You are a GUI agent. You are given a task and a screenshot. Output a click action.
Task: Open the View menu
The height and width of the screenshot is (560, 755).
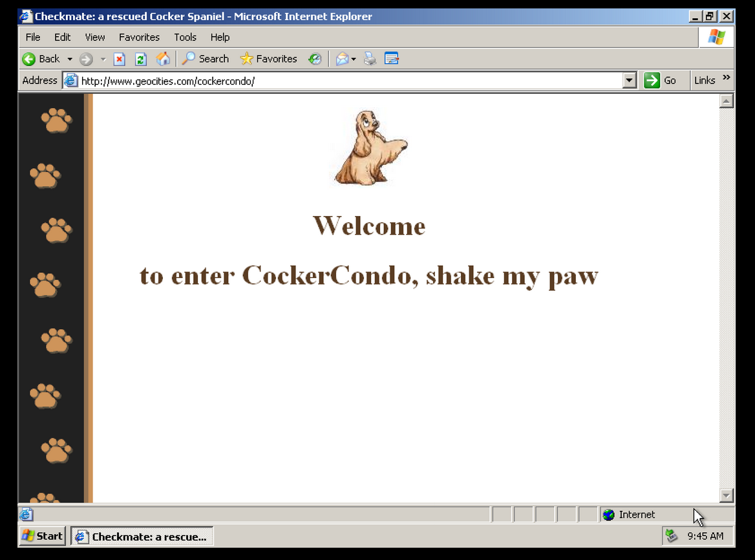click(x=94, y=37)
